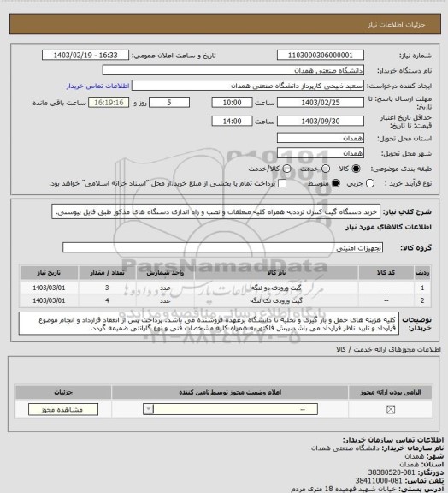Click the buyer notes text area

click(209, 324)
